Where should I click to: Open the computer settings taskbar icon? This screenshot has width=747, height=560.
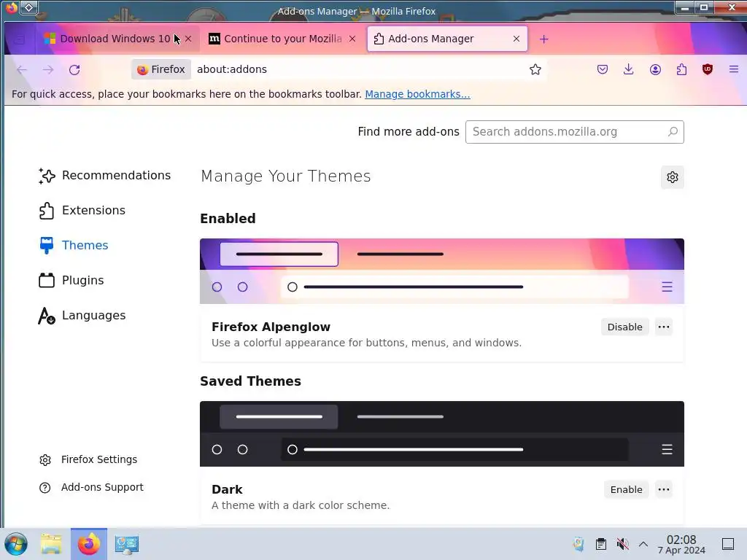pos(127,544)
